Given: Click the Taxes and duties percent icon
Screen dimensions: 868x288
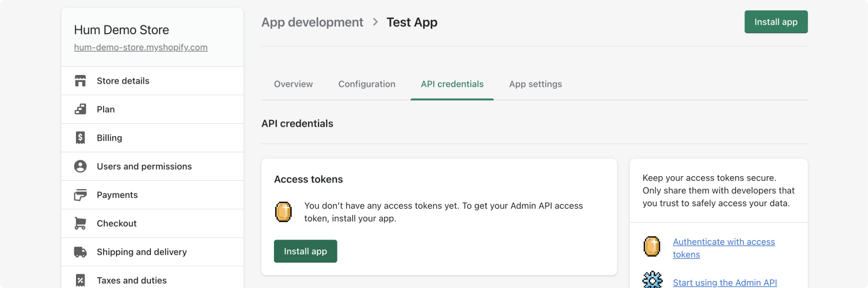Looking at the screenshot, I should point(80,280).
